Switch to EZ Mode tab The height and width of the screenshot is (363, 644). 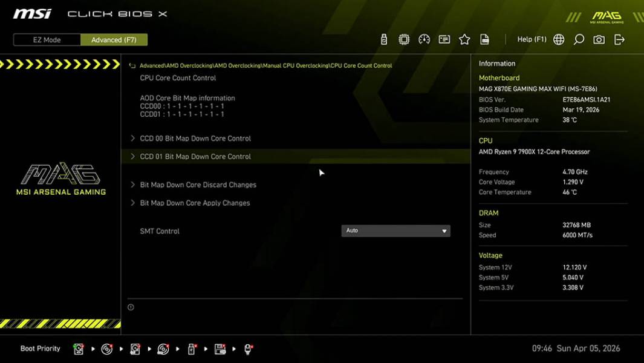click(45, 39)
